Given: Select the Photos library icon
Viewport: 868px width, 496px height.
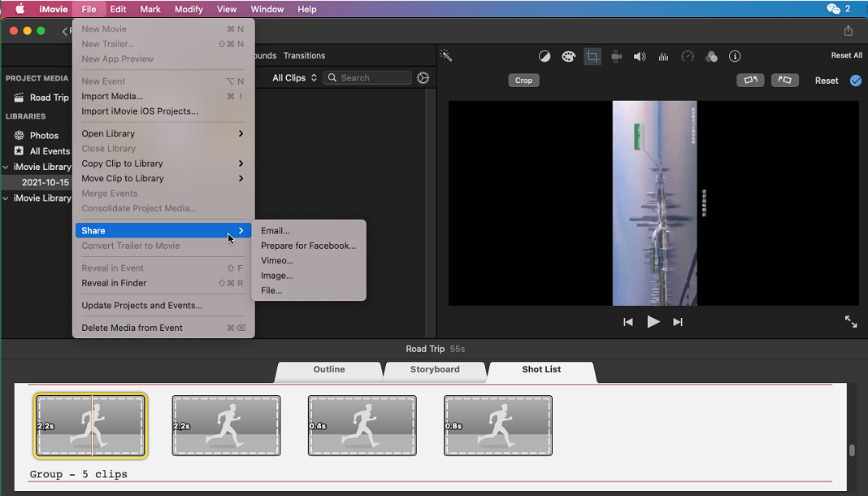Looking at the screenshot, I should pyautogui.click(x=20, y=136).
